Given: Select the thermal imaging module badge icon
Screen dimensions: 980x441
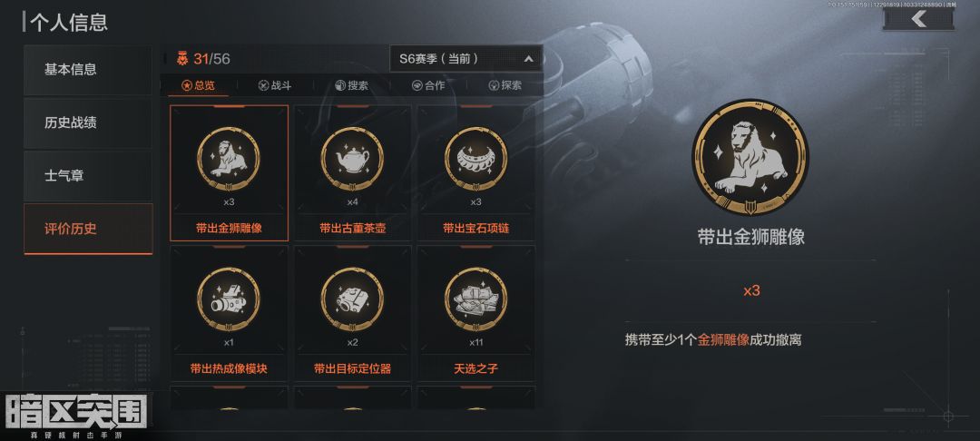Looking at the screenshot, I should tap(228, 299).
